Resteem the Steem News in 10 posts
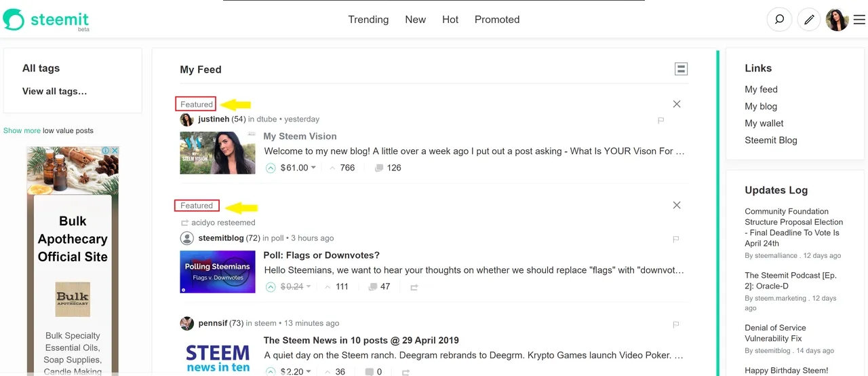The width and height of the screenshot is (868, 376). tap(406, 372)
